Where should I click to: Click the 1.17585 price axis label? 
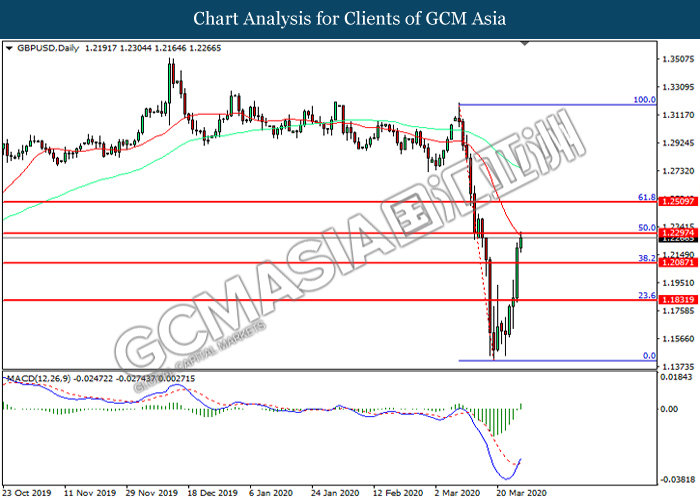coord(679,311)
